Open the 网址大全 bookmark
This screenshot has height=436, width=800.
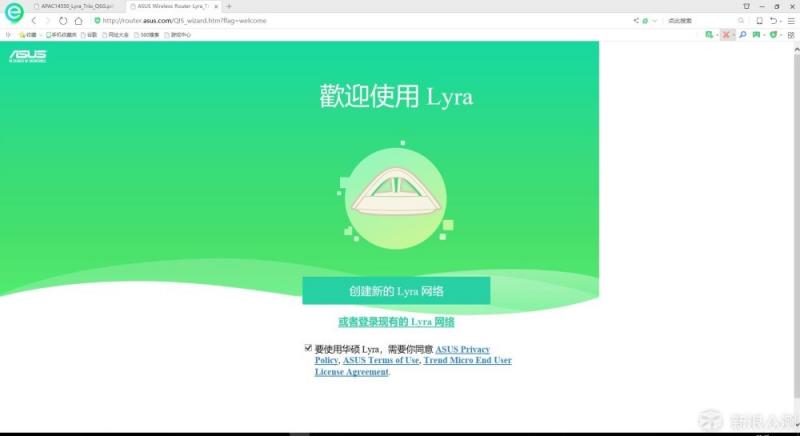(x=115, y=35)
